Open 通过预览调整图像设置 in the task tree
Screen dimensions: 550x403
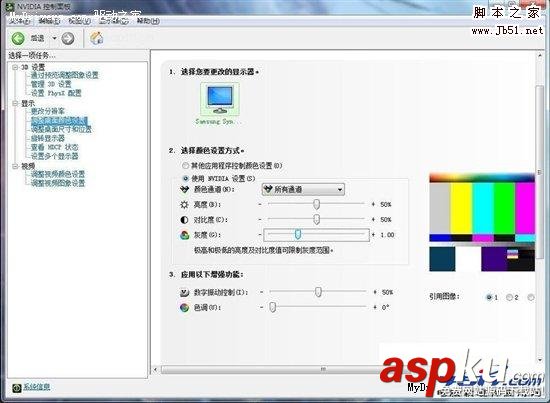(x=65, y=75)
